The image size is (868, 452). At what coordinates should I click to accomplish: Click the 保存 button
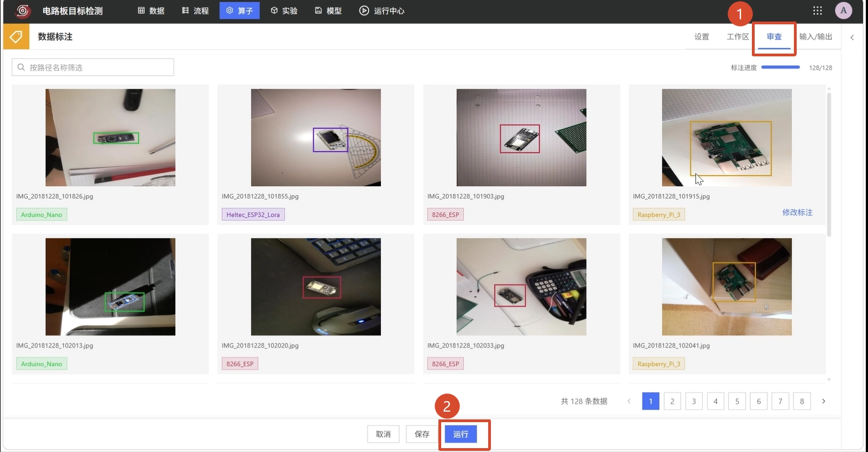coord(422,434)
